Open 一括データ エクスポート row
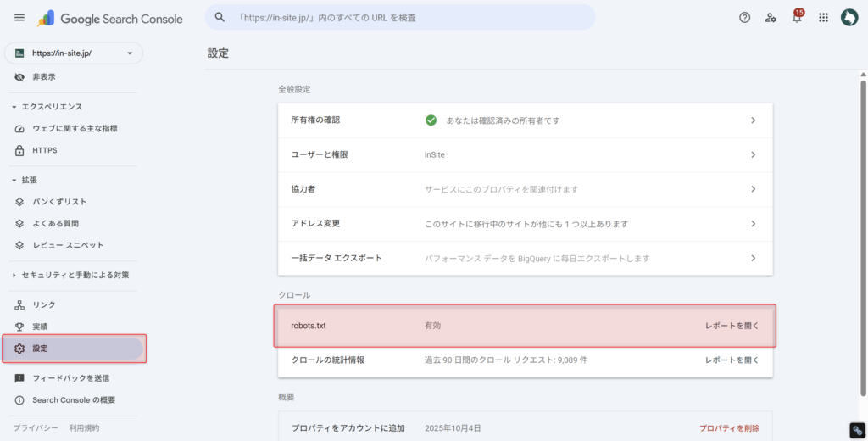868x441 pixels. coord(526,258)
